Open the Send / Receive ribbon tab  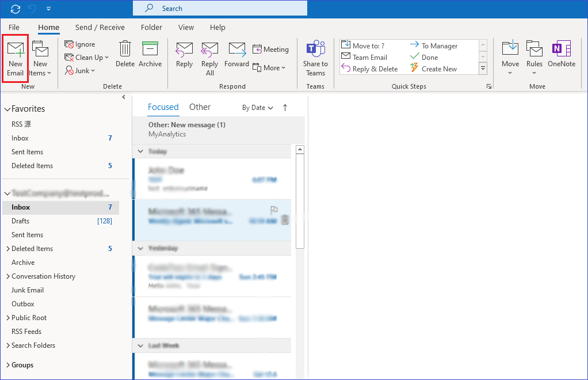[100, 27]
